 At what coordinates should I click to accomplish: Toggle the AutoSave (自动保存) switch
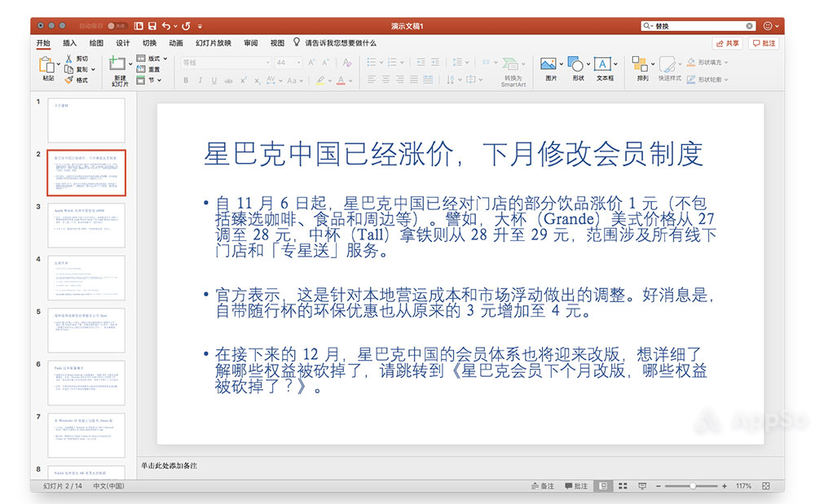(117, 26)
